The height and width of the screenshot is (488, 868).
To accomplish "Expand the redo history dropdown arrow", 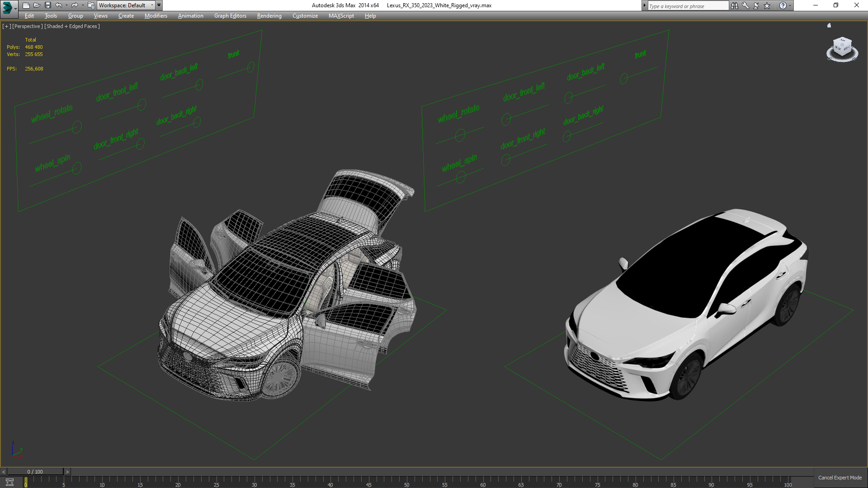I will [x=83, y=5].
